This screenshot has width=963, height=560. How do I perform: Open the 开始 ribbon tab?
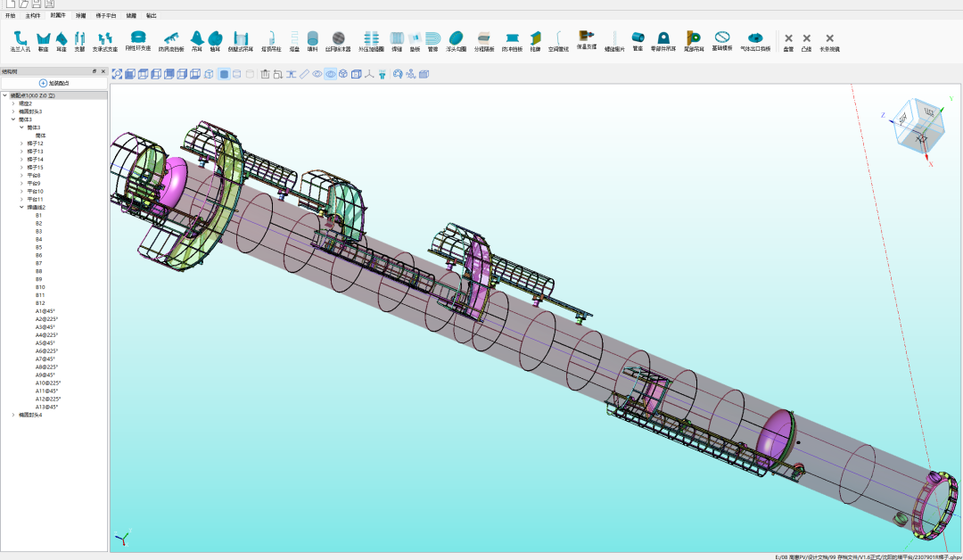11,15
